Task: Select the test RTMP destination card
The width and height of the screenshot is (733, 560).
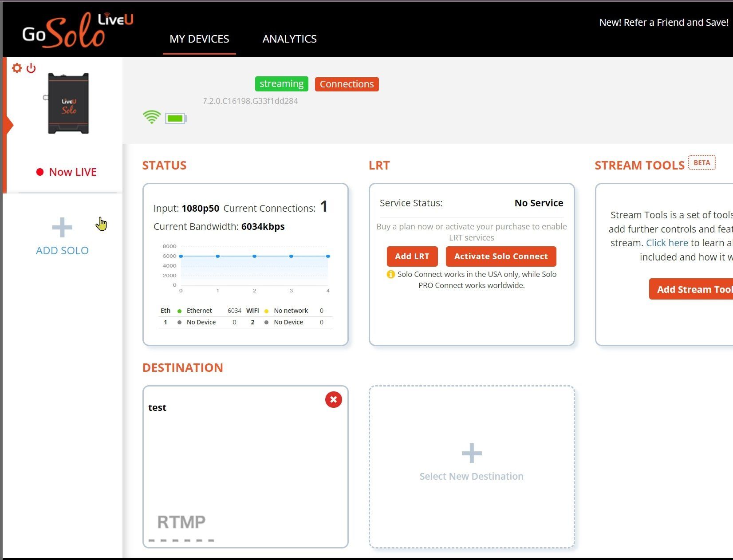Action: (245, 467)
